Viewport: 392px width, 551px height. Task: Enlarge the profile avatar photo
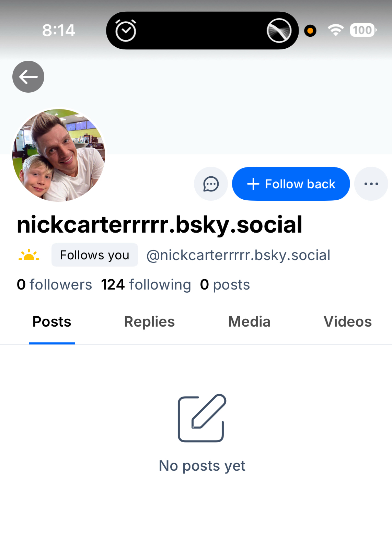pyautogui.click(x=59, y=155)
